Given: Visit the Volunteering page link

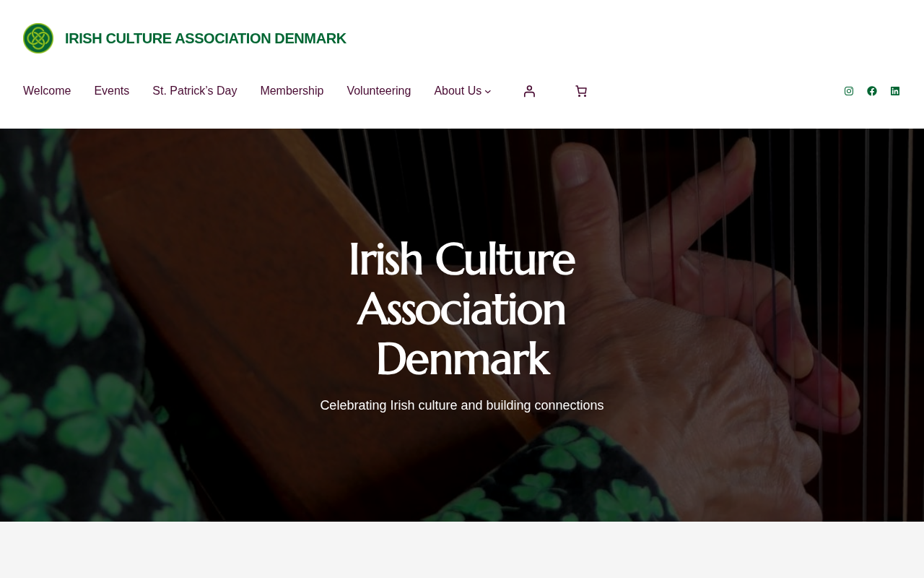Looking at the screenshot, I should pos(379,91).
